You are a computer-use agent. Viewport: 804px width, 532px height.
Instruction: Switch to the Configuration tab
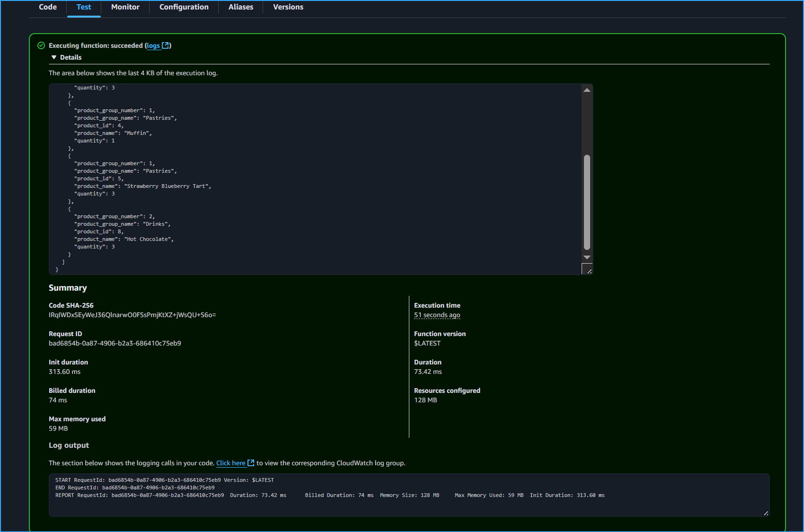(184, 7)
